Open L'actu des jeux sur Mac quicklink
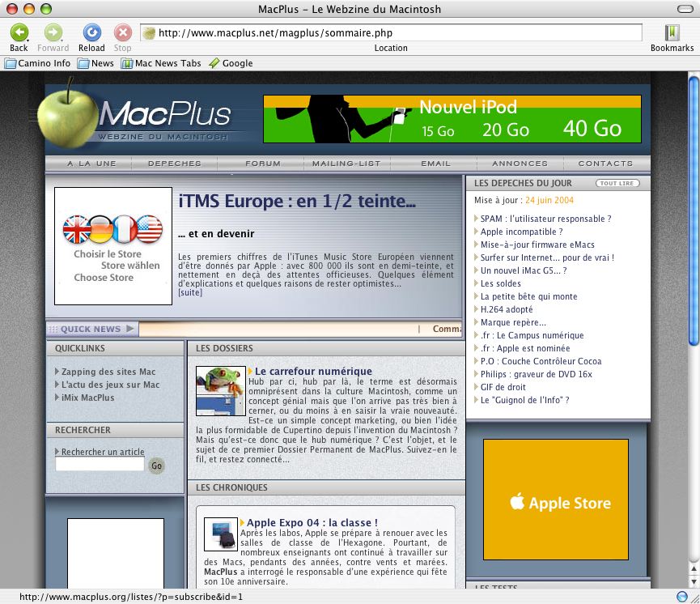The height and width of the screenshot is (604, 700). click(110, 385)
